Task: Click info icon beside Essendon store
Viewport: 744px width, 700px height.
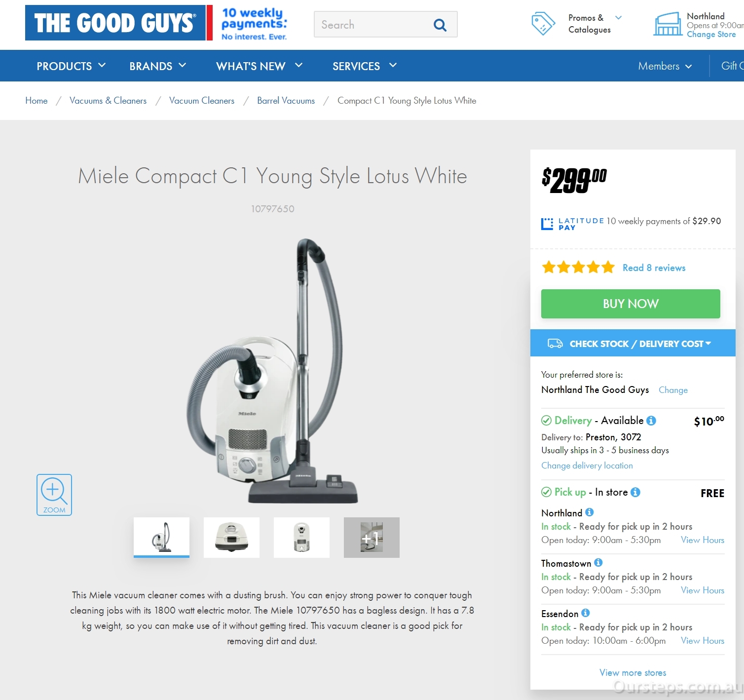Action: [586, 613]
